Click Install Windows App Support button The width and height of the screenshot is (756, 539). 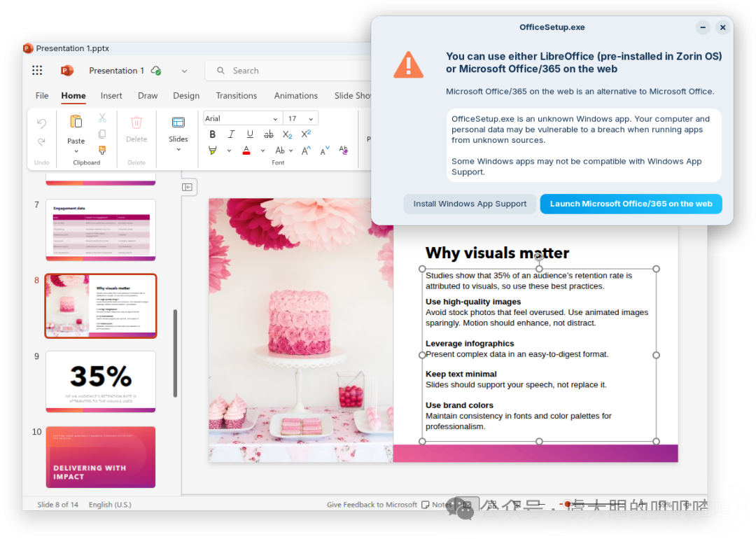coord(470,204)
